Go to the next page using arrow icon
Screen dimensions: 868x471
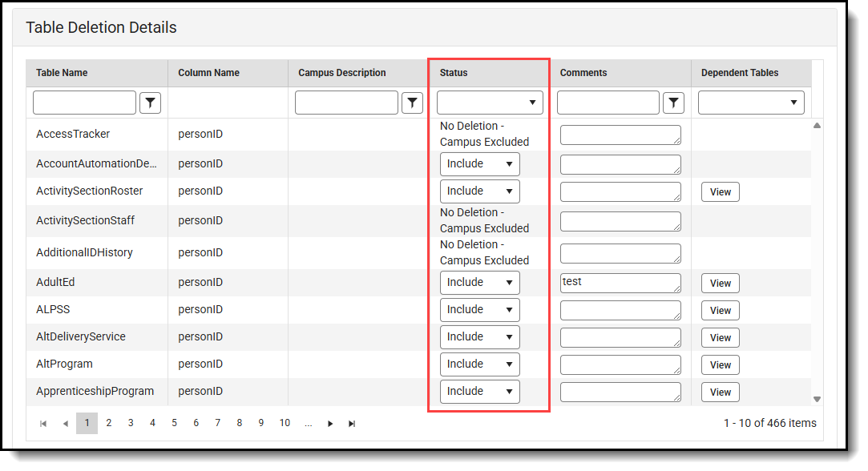click(330, 423)
